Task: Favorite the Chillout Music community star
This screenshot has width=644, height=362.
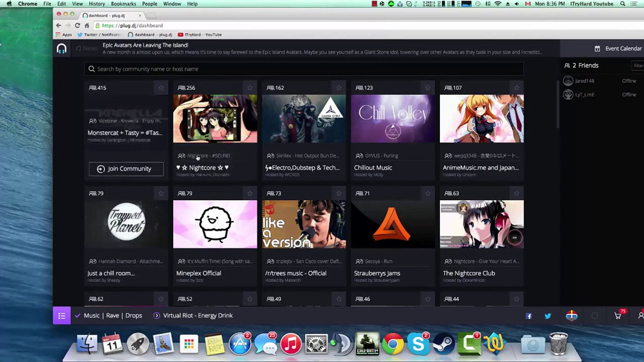Action: coord(428,88)
